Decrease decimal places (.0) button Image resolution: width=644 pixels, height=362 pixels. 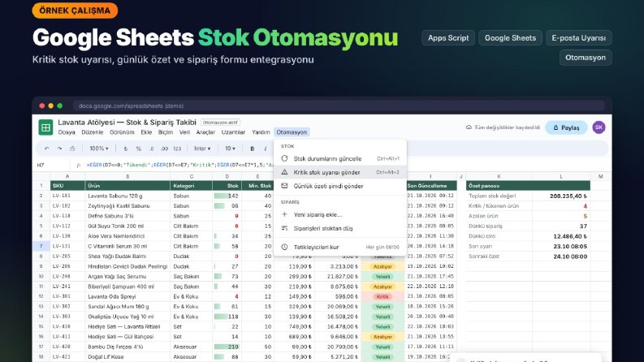[x=151, y=149]
